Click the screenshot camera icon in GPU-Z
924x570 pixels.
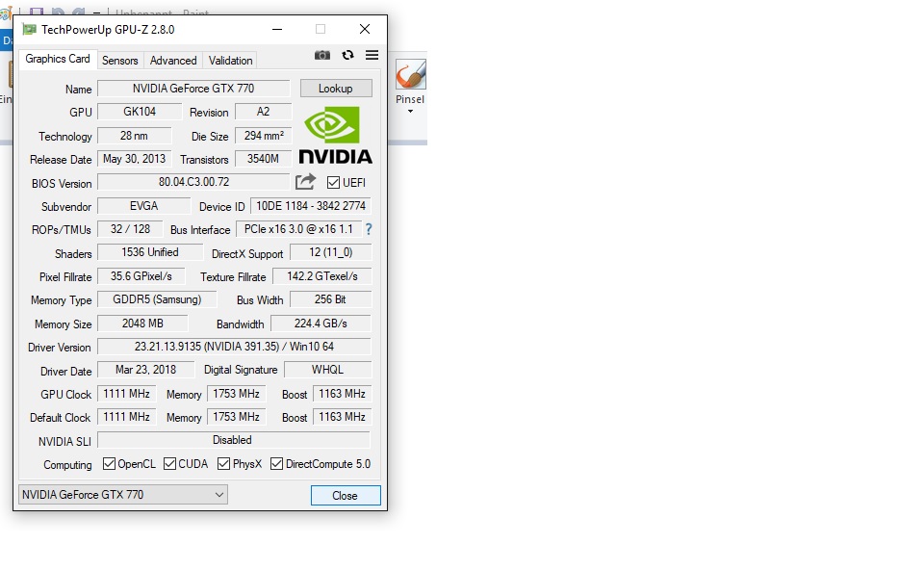[322, 55]
